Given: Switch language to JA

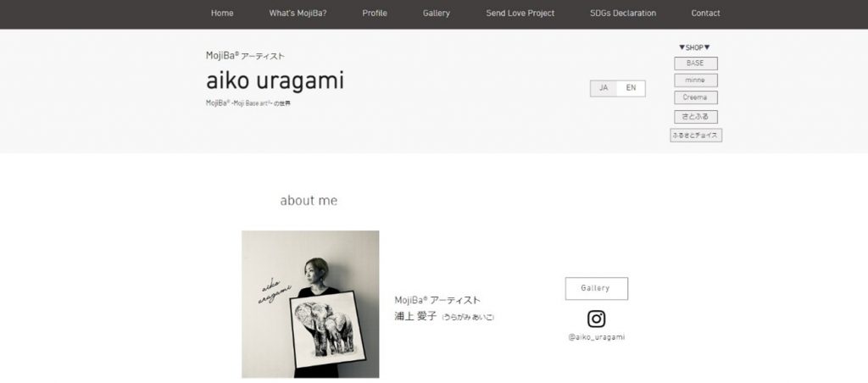Looking at the screenshot, I should point(604,88).
